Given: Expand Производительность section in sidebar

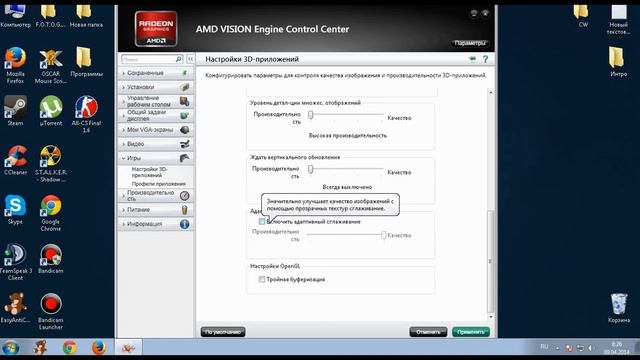Looking at the screenshot, I should point(156,196).
